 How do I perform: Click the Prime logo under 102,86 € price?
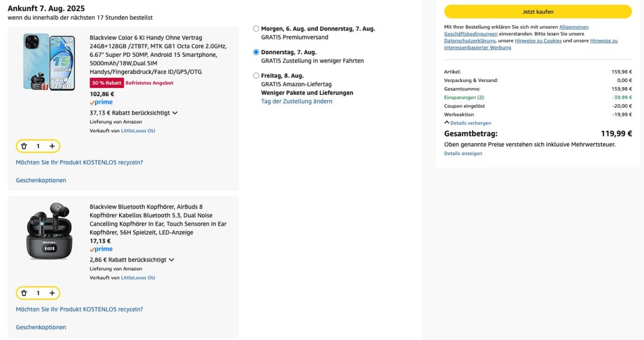click(x=101, y=102)
